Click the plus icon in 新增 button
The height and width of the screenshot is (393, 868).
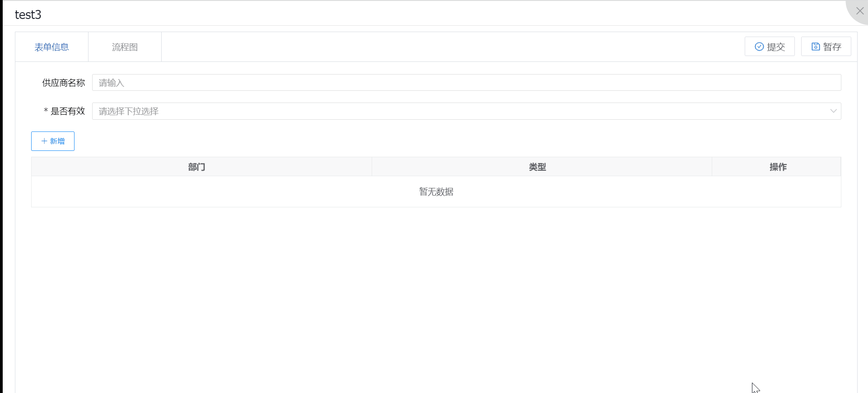pyautogui.click(x=44, y=141)
